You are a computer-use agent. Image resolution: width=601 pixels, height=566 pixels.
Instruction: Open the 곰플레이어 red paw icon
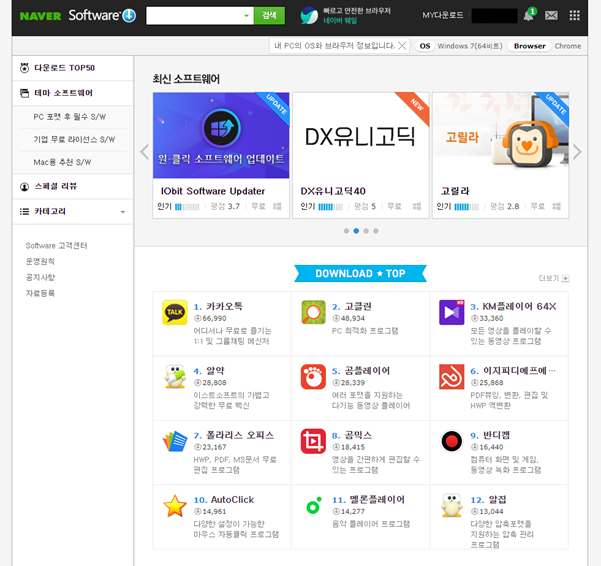click(x=314, y=377)
